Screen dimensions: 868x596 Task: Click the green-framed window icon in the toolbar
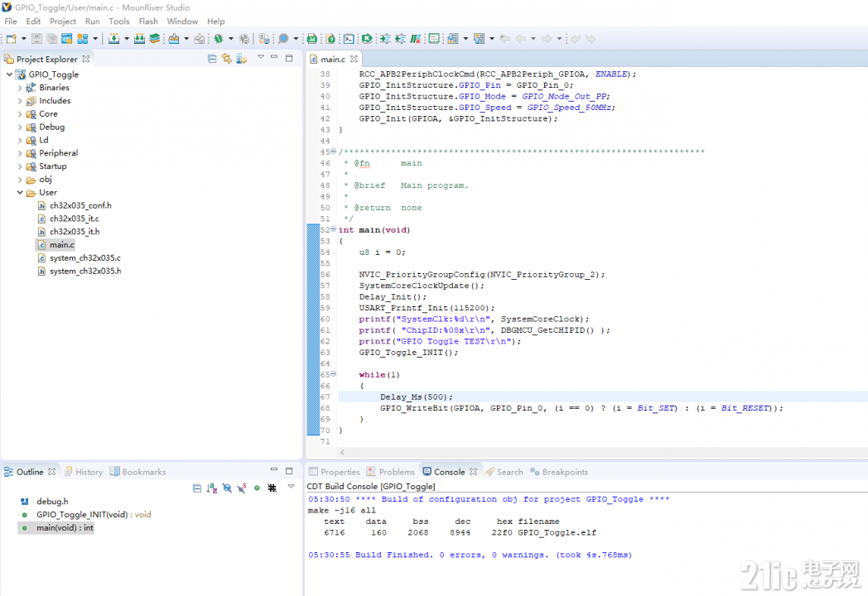434,39
